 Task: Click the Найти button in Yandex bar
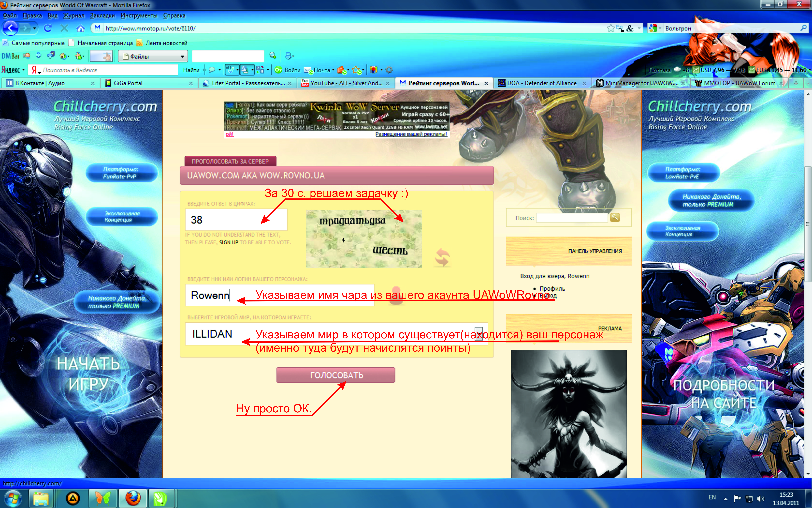tap(191, 70)
